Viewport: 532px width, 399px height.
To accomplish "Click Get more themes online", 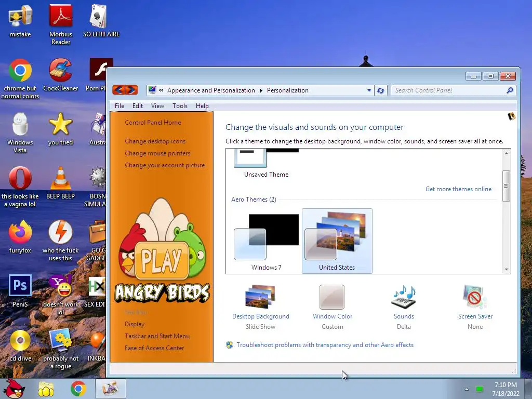I will pyautogui.click(x=458, y=189).
